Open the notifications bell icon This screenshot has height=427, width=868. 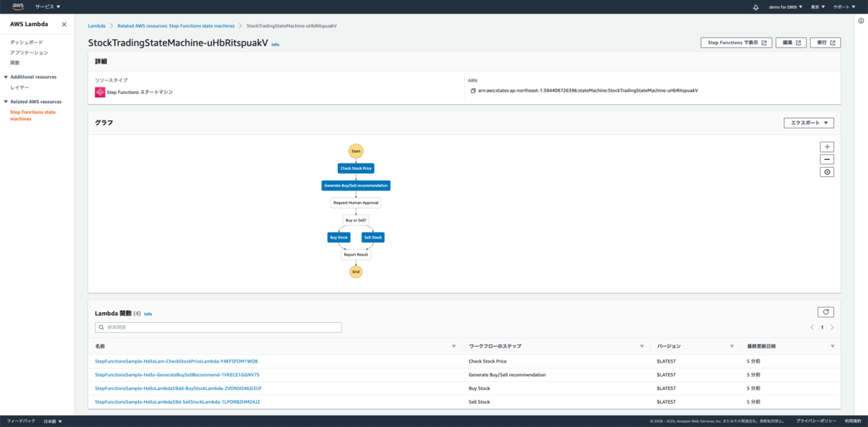[x=756, y=7]
